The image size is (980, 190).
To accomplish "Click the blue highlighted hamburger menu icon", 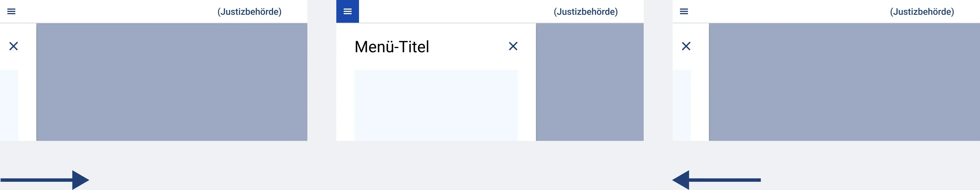I will point(347,11).
